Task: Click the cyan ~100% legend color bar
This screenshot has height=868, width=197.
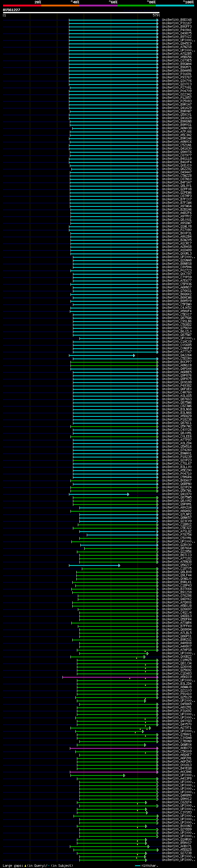Action: point(175,6)
